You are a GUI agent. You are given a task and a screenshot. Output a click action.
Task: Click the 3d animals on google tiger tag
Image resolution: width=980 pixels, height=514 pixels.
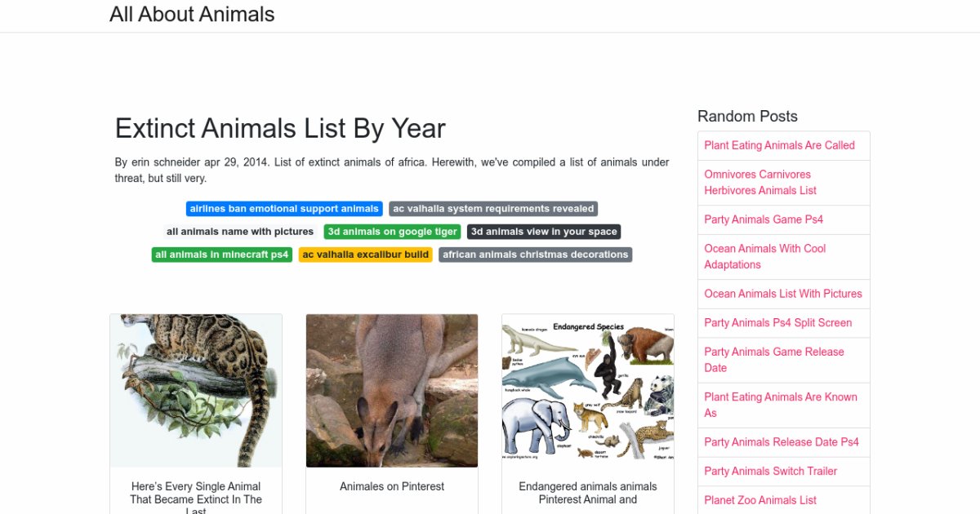tap(392, 232)
